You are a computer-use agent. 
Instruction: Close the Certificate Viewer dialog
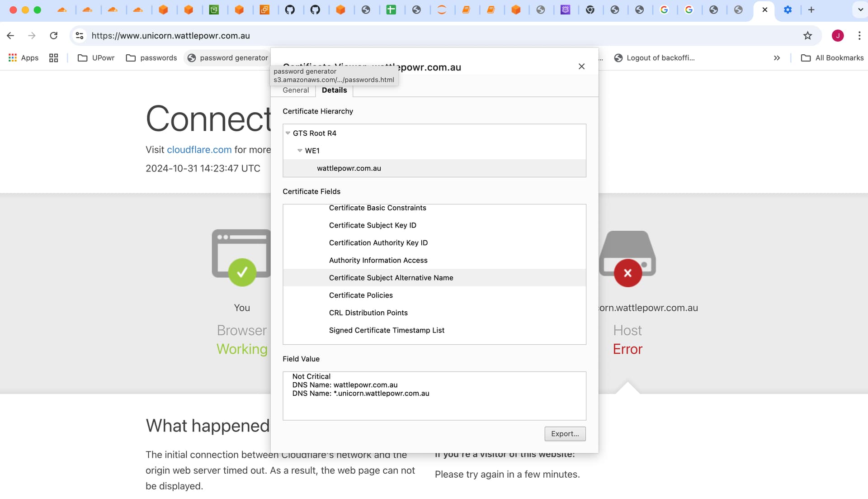581,67
